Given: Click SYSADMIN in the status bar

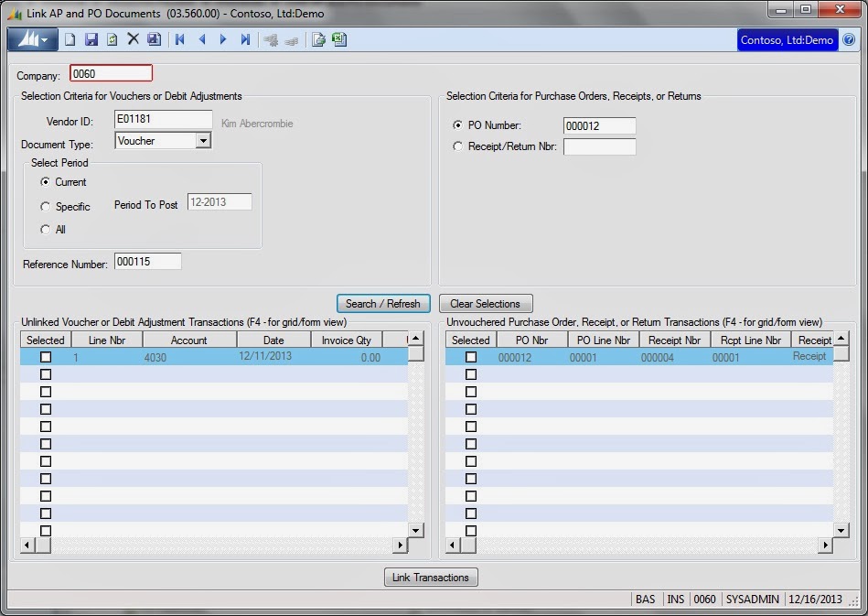Looking at the screenshot, I should point(753,600).
